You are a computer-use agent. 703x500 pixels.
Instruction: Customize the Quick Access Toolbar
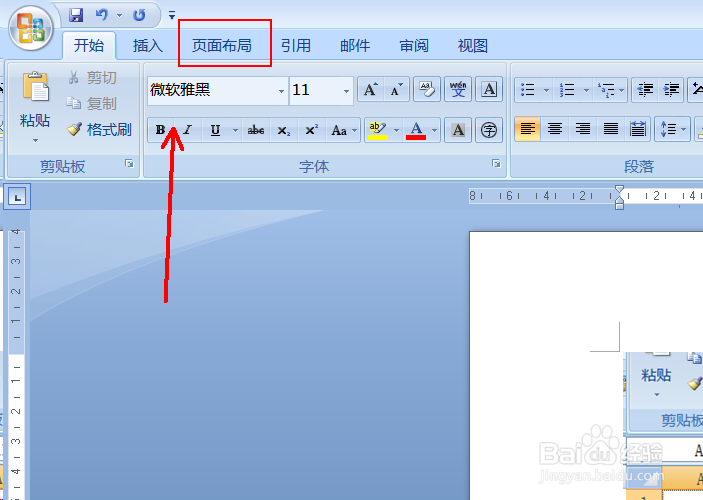coord(172,16)
